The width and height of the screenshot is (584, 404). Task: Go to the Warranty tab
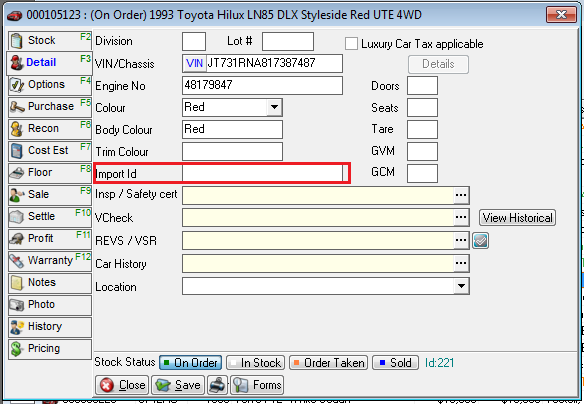click(x=50, y=260)
